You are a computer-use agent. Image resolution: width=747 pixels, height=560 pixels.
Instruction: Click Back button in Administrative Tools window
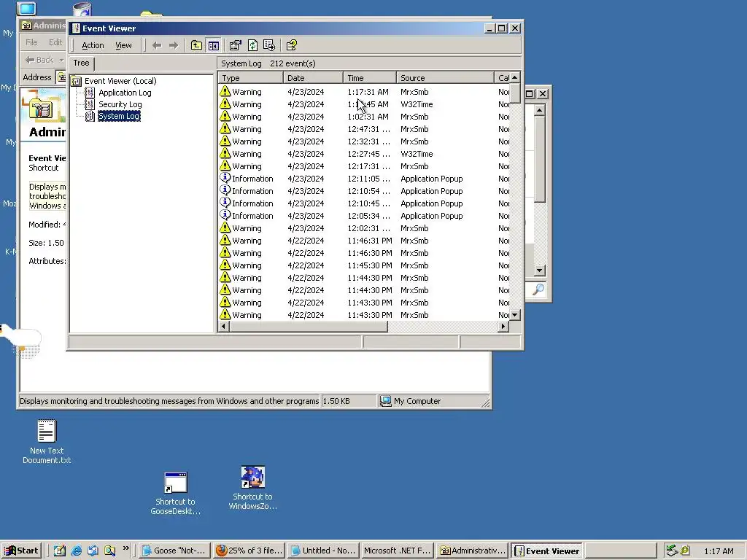pyautogui.click(x=39, y=60)
